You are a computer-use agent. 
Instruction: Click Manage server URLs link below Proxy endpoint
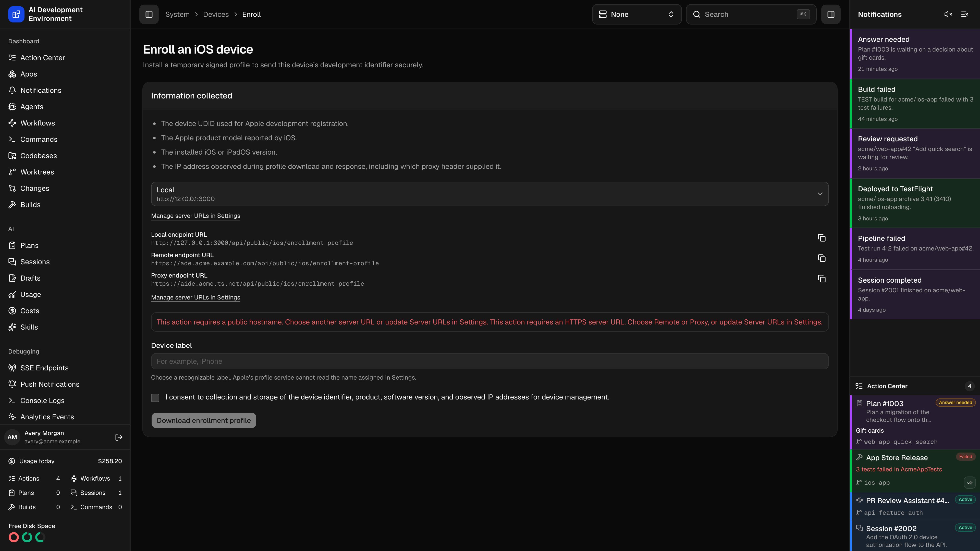(195, 298)
